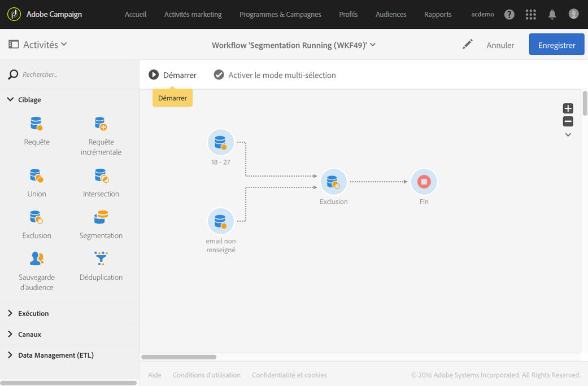Open Conditions d'utilisation link
This screenshot has height=386, width=588.
(207, 375)
